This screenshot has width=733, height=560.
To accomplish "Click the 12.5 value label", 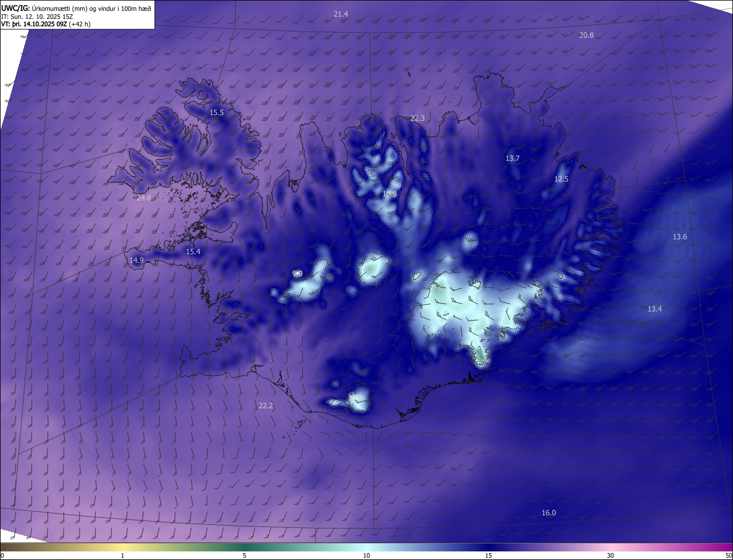I will [x=561, y=179].
